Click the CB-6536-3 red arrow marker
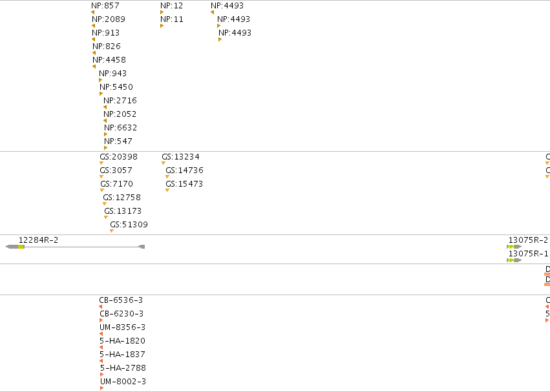 pos(101,307)
